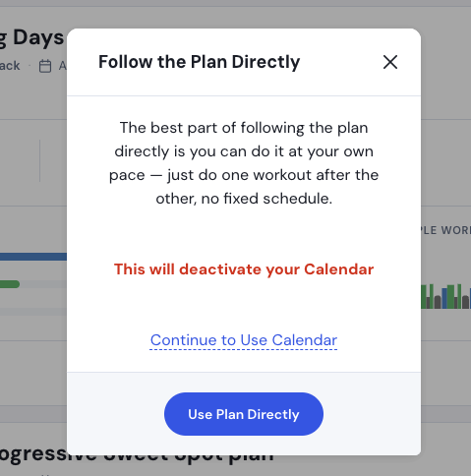Click the word 'Calendar' in the red warning
This screenshot has width=471, height=476.
(x=339, y=269)
